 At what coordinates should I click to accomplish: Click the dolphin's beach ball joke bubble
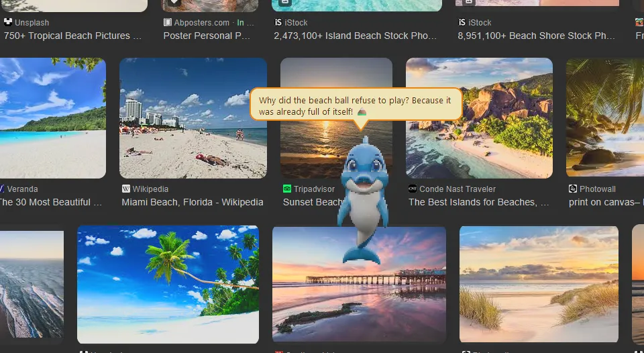click(x=356, y=105)
